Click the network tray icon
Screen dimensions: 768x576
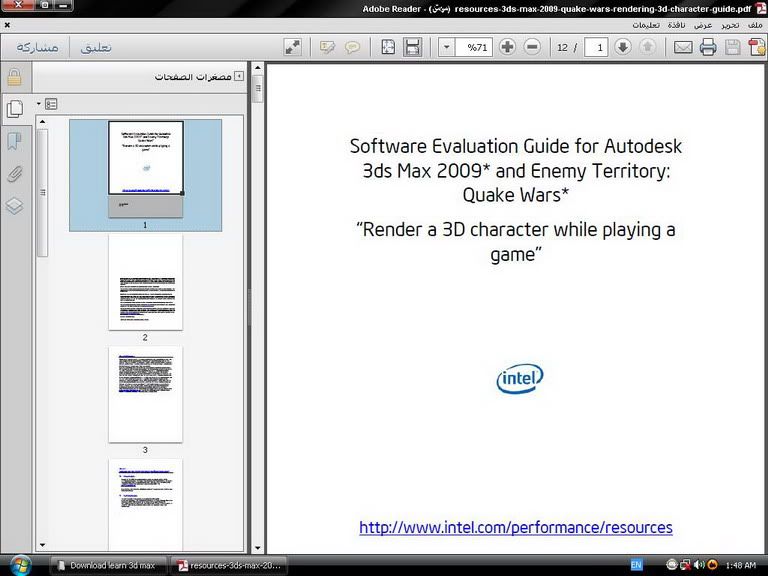pyautogui.click(x=685, y=565)
